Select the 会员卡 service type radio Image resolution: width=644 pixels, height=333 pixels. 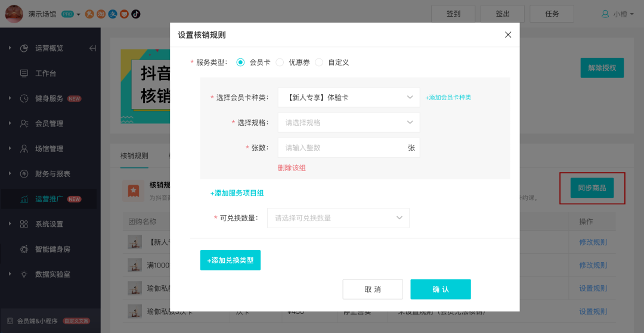pyautogui.click(x=241, y=62)
